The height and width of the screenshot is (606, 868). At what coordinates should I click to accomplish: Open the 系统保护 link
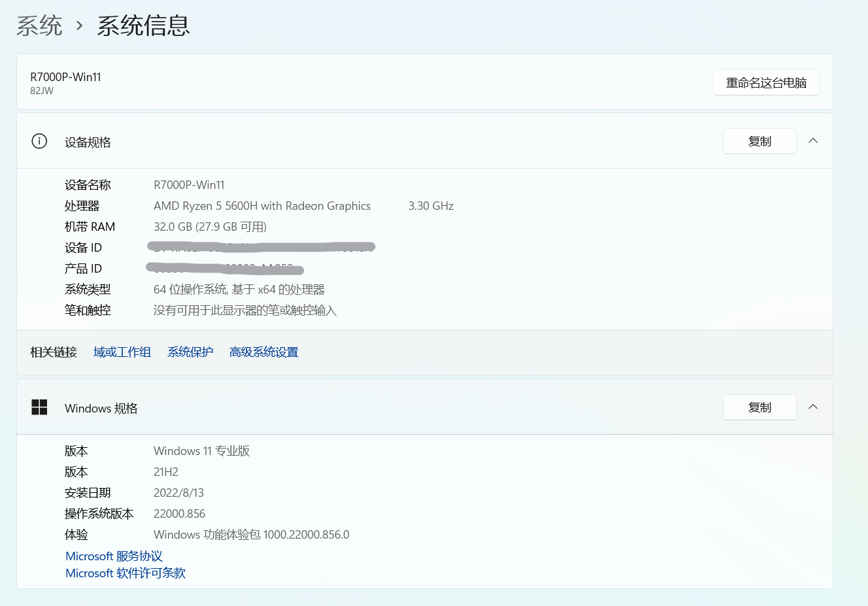[x=190, y=352]
